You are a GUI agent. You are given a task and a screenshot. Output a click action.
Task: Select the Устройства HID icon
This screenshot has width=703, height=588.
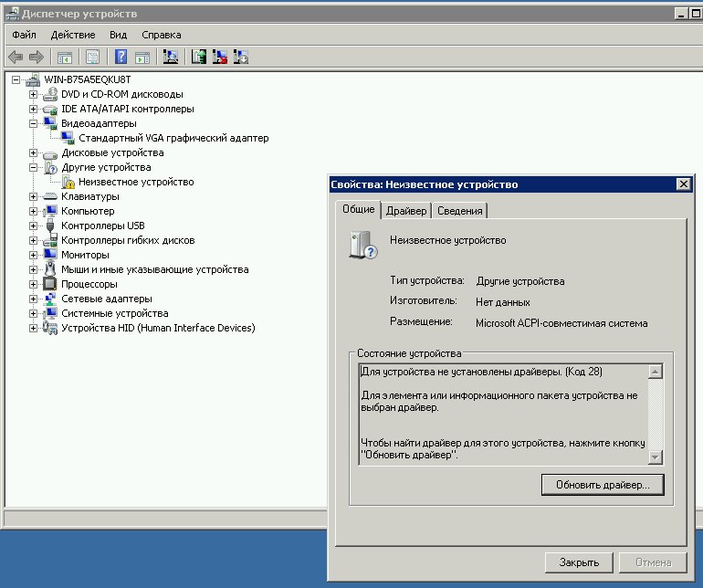point(50,328)
